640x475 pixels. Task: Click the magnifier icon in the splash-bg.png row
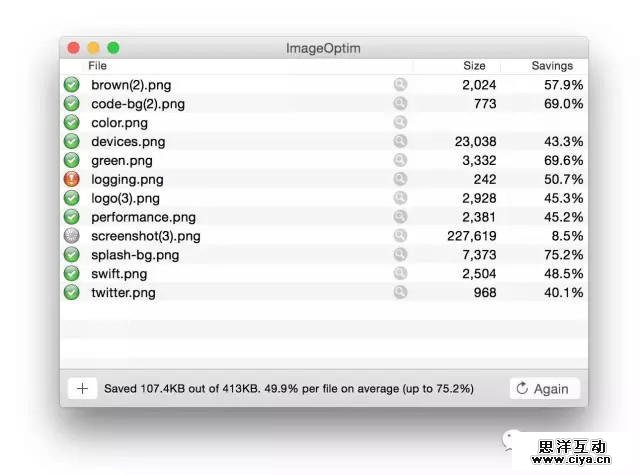point(400,255)
